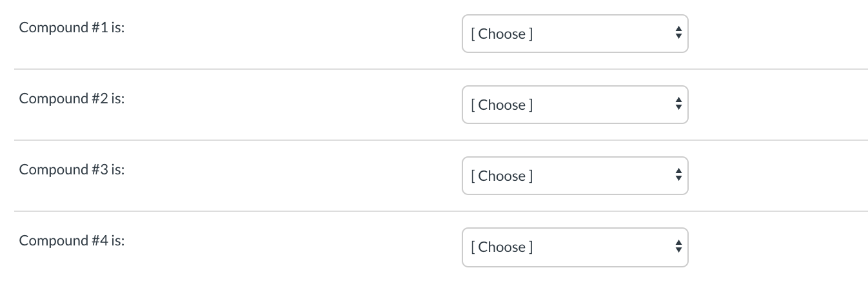Select "[ Choose ]" placeholder for Compound #3
Image resolution: width=868 pixels, height=301 pixels.
pos(502,176)
